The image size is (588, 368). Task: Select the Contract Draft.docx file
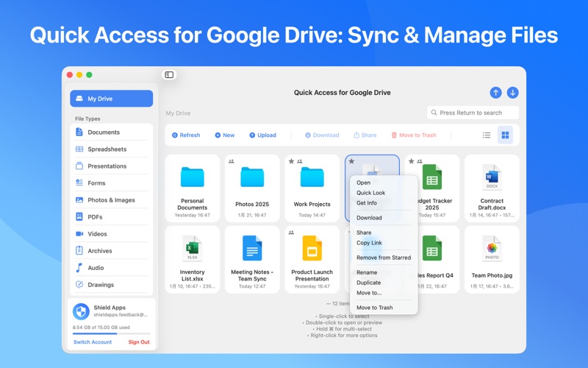click(x=492, y=188)
